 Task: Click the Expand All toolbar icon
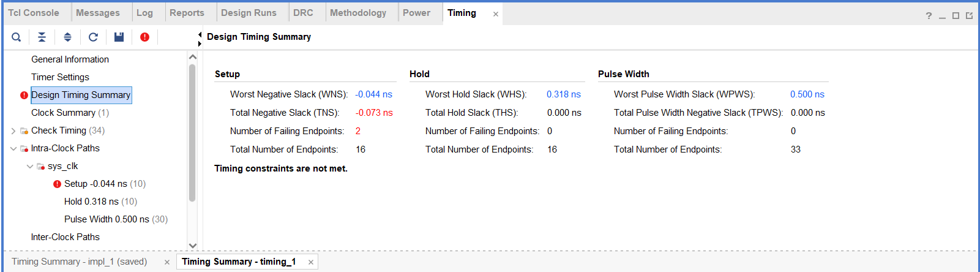(x=67, y=37)
